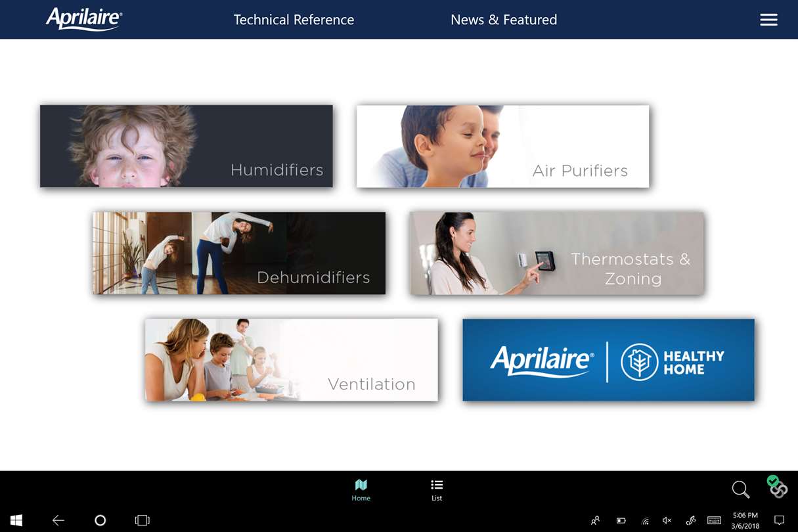Image resolution: width=798 pixels, height=532 pixels.
Task: Open the Air Purifiers category tile
Action: point(502,146)
